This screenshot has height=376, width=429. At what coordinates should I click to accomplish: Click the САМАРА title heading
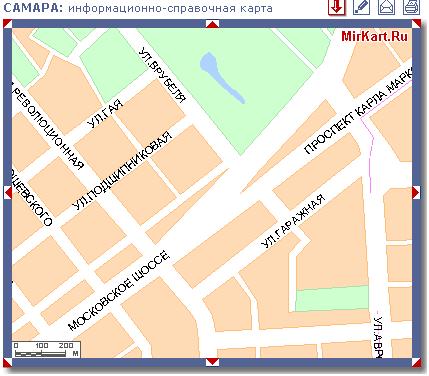(x=33, y=8)
